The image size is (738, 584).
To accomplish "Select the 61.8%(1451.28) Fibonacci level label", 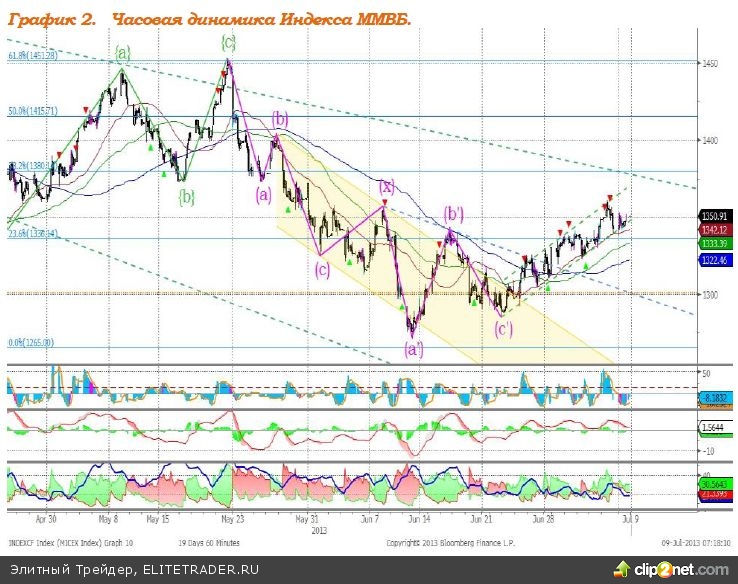I will pos(33,56).
